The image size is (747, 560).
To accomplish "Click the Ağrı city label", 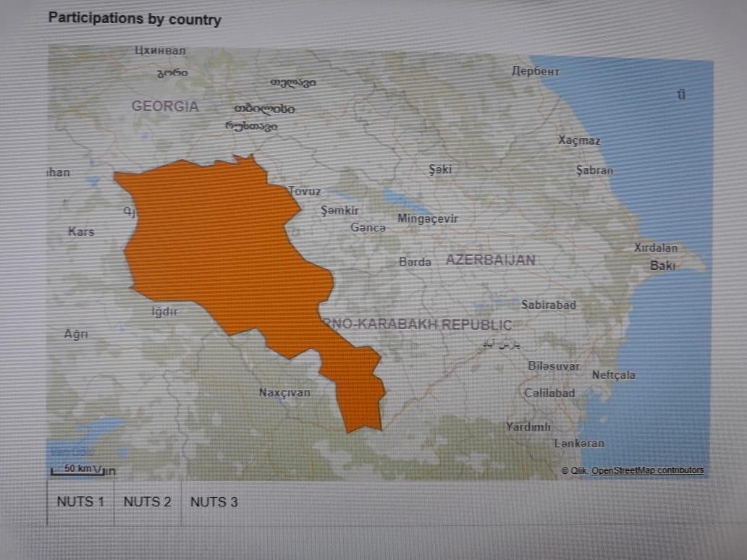I will pyautogui.click(x=76, y=334).
